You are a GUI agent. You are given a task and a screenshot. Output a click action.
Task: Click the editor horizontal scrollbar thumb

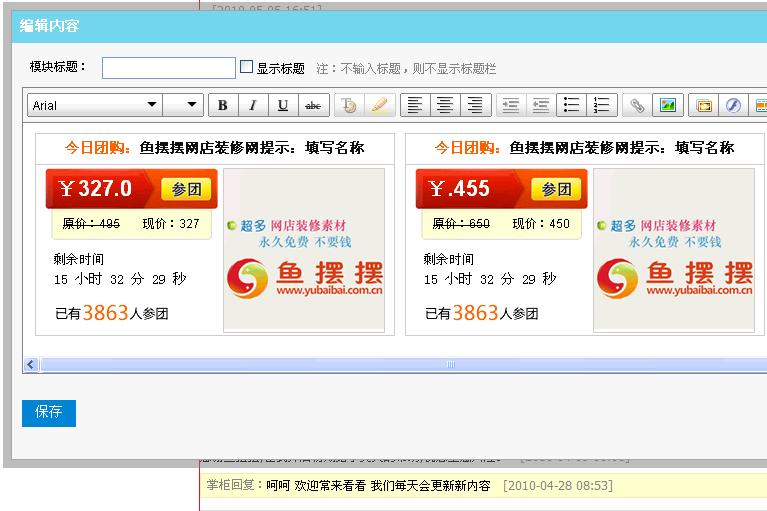click(x=404, y=364)
